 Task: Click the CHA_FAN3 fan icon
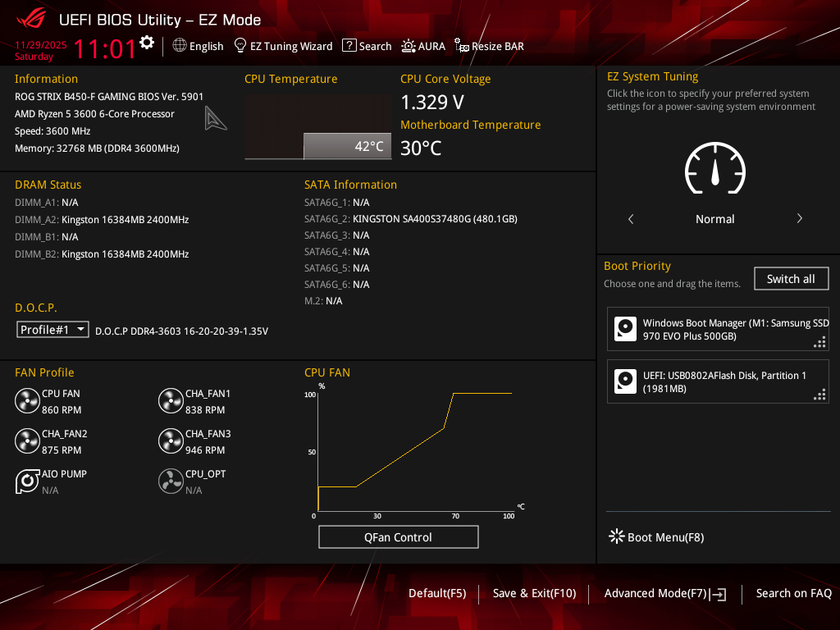171,441
